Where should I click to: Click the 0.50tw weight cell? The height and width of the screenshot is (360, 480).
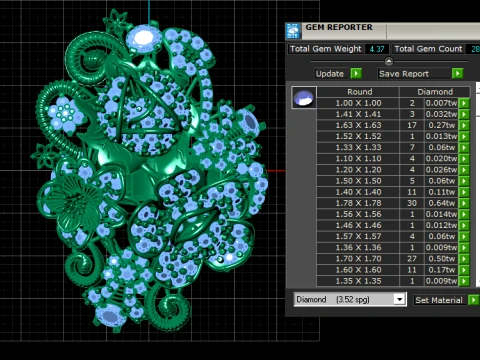441,259
